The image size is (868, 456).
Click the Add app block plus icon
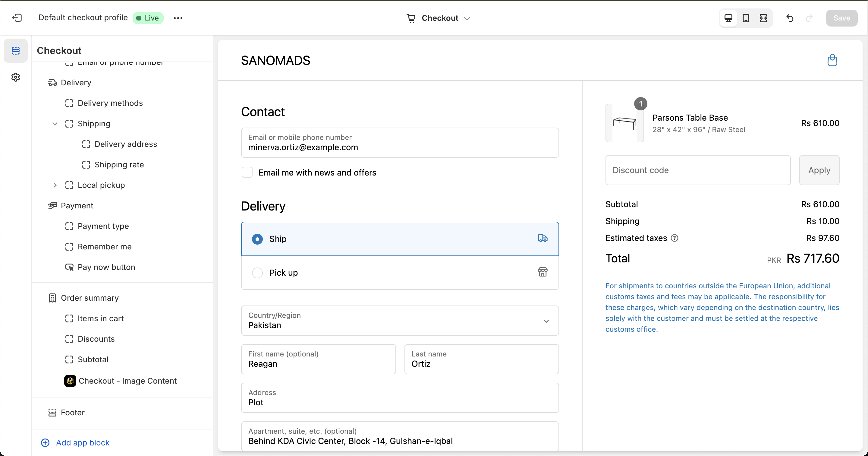point(45,442)
